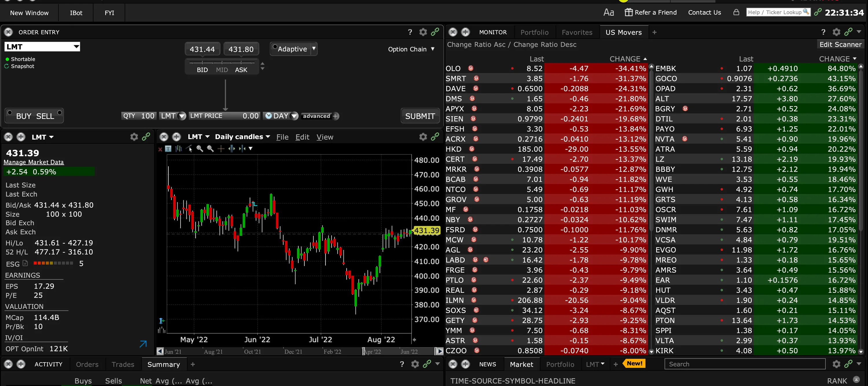Open Orders tab in Activity panel
The height and width of the screenshot is (386, 868).
(87, 364)
